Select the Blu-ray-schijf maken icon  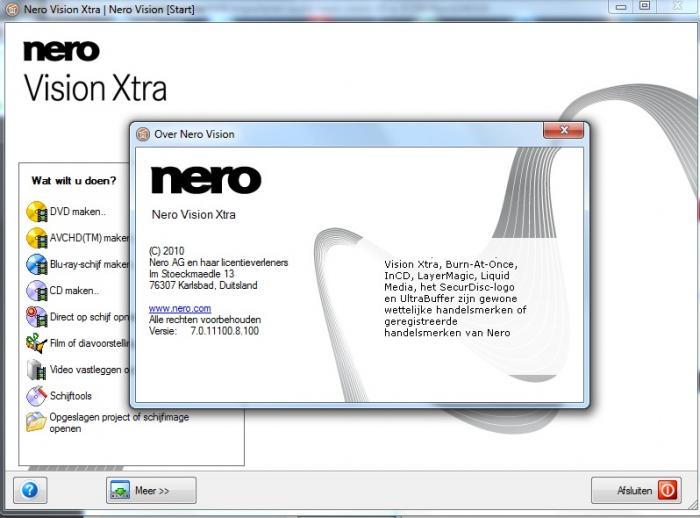(37, 264)
